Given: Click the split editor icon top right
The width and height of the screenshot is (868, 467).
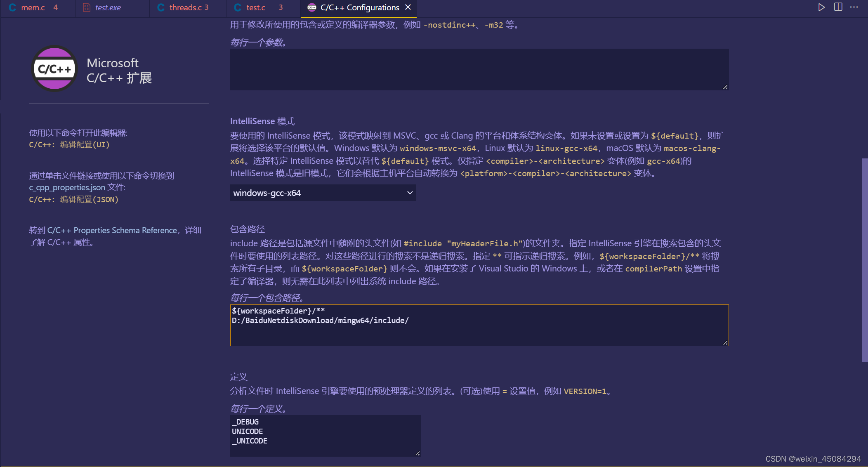Looking at the screenshot, I should point(838,7).
